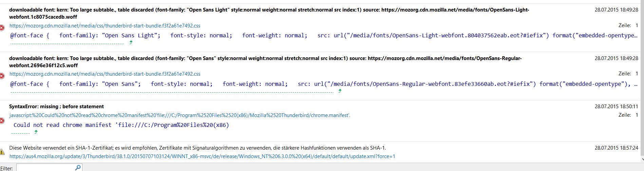Select the SyntaxError missing ; message
Screen dimensions: 644x171
coord(56,107)
